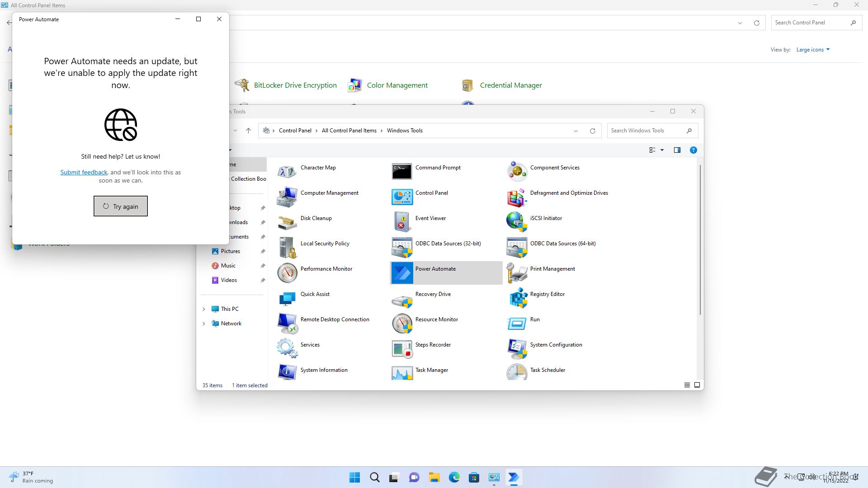Open Defragment and Optimize Drives icon

(517, 197)
